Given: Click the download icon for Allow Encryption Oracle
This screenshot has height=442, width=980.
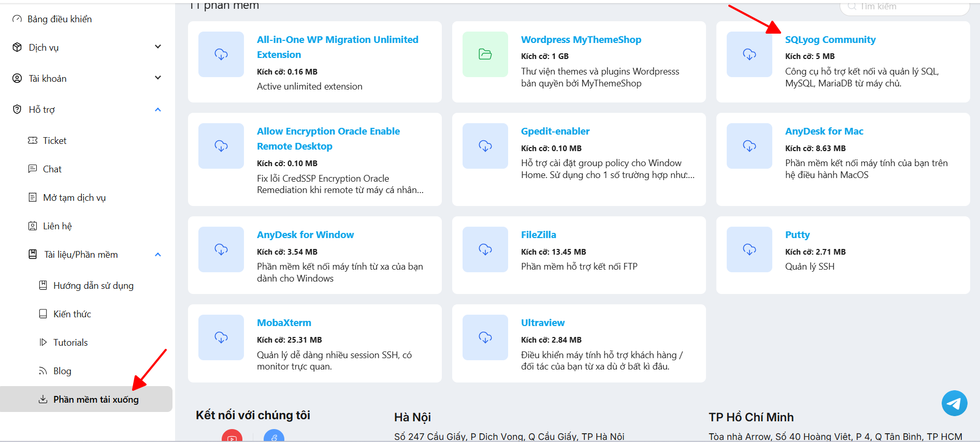Looking at the screenshot, I should tap(221, 146).
